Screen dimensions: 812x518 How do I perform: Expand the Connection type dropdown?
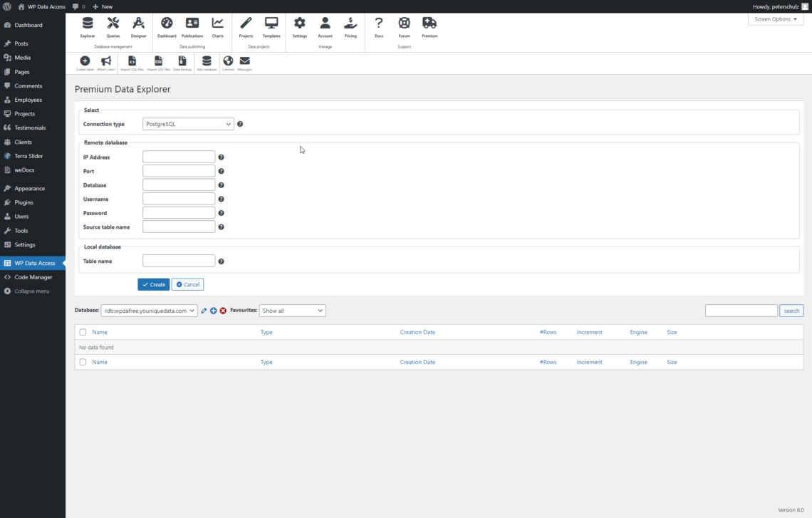[x=188, y=124]
